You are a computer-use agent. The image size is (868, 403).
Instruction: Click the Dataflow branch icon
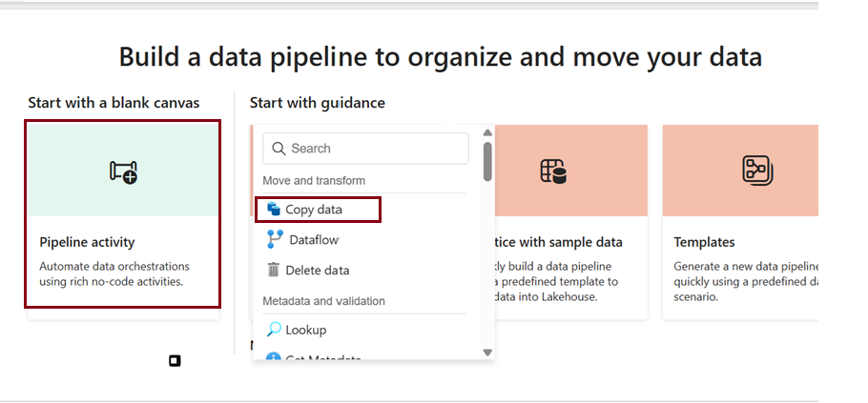(275, 239)
